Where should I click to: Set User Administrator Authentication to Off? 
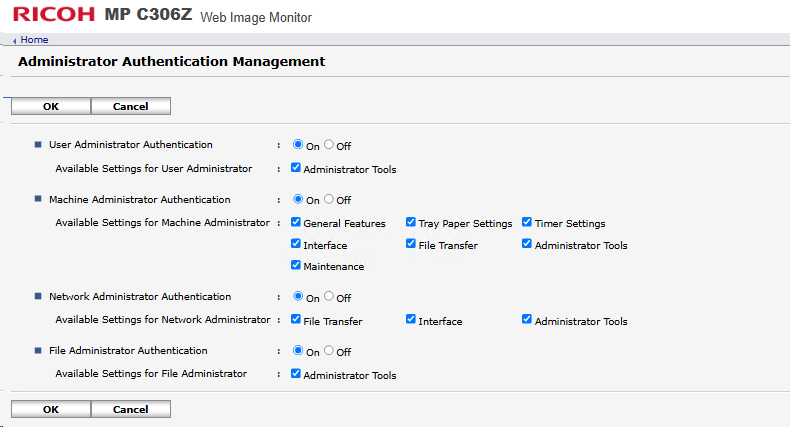click(x=329, y=145)
